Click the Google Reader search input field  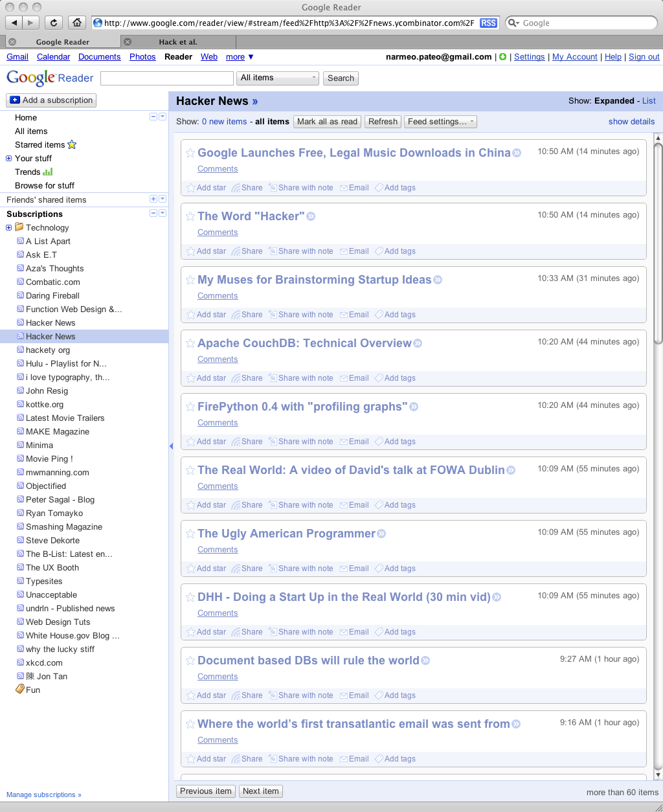pos(167,78)
